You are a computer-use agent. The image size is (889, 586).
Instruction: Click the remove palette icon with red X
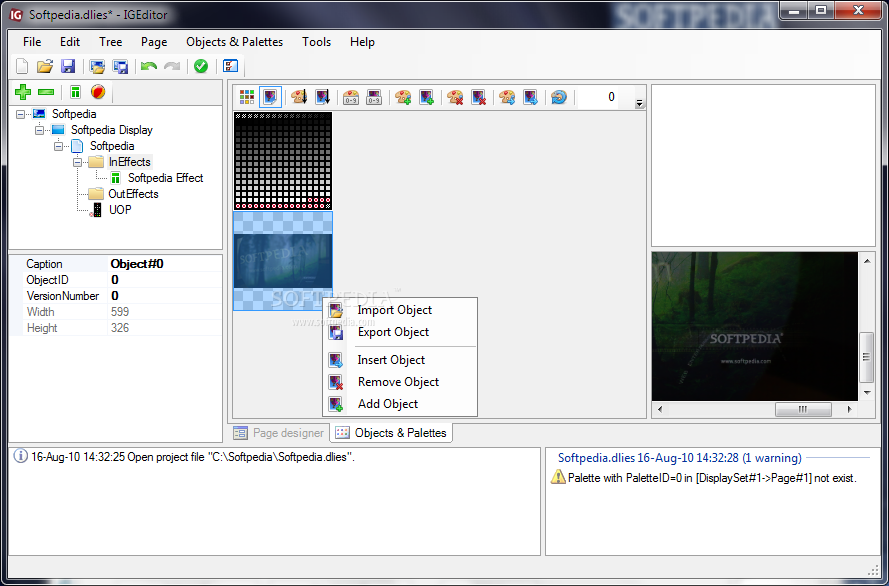455,97
